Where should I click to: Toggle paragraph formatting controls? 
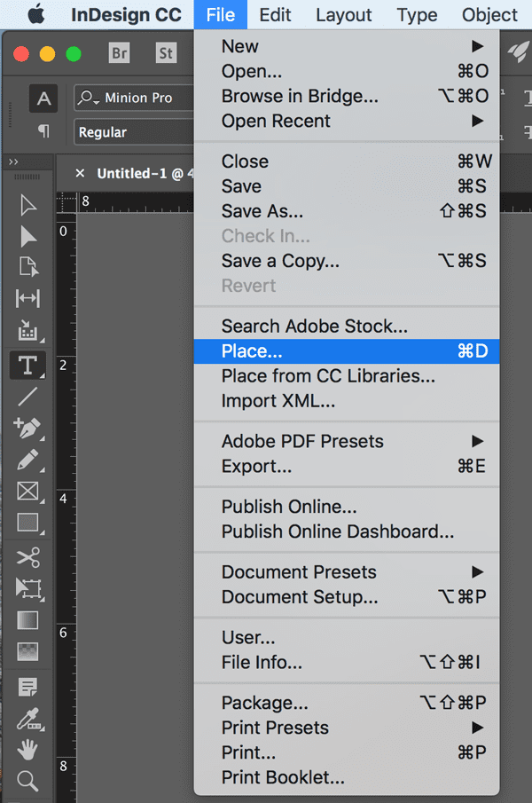coord(43,131)
